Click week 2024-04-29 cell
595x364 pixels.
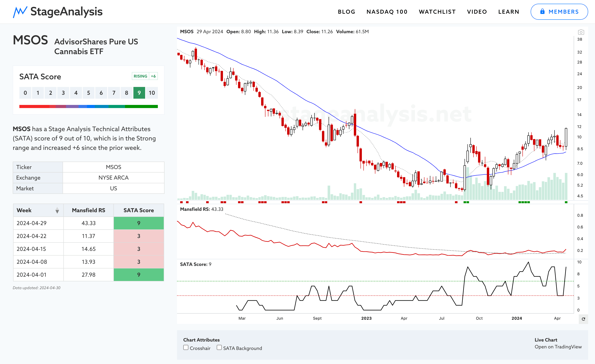(x=38, y=223)
